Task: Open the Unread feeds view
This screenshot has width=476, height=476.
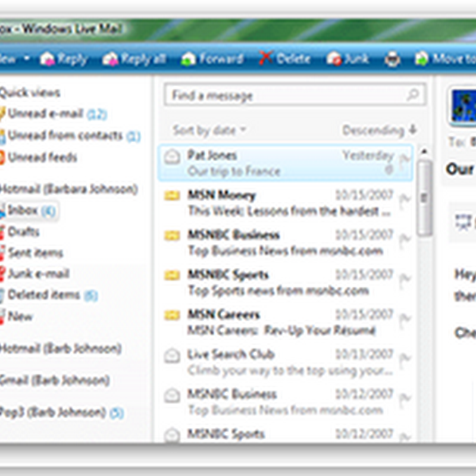Action: 39,157
